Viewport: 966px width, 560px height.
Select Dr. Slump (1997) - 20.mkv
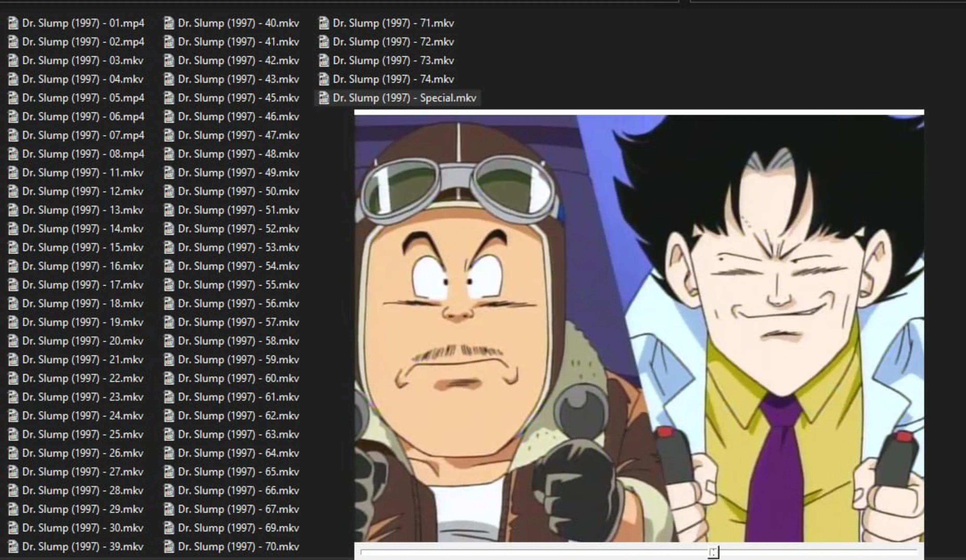76,341
